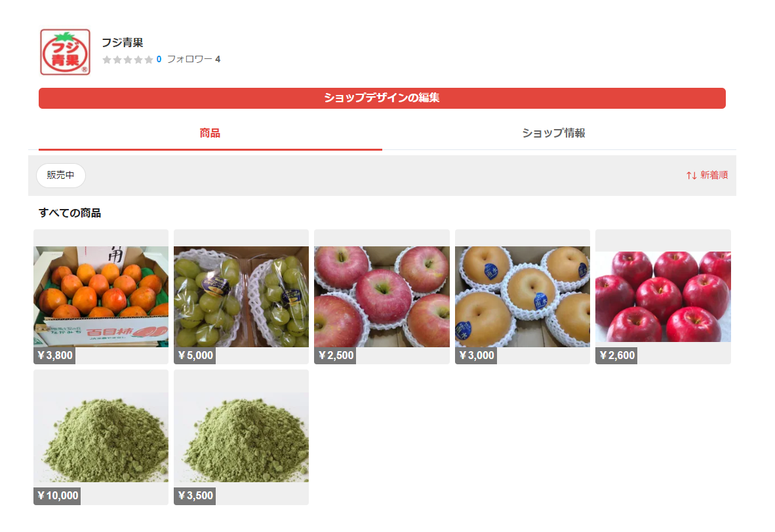Open the green grapes product ¥5,000

click(x=241, y=297)
